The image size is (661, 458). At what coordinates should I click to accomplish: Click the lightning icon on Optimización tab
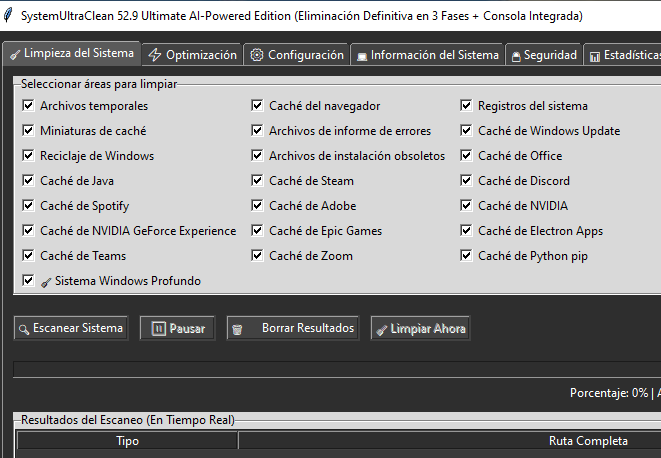[x=154, y=55]
